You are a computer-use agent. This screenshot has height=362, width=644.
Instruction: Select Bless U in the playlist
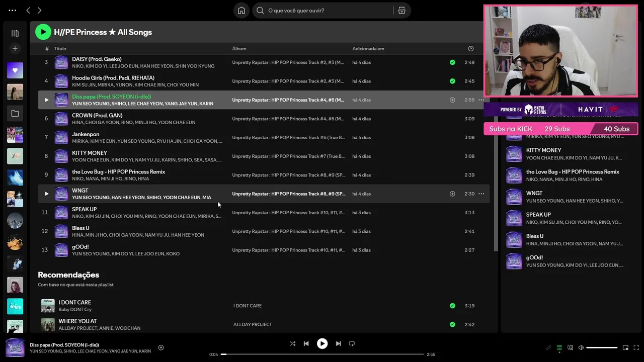pos(80,228)
